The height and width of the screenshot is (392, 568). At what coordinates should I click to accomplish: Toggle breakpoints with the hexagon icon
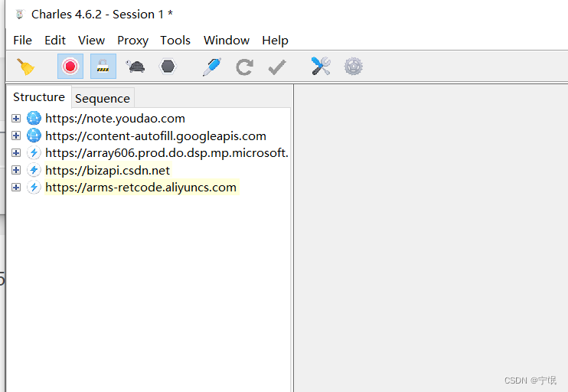coord(168,67)
